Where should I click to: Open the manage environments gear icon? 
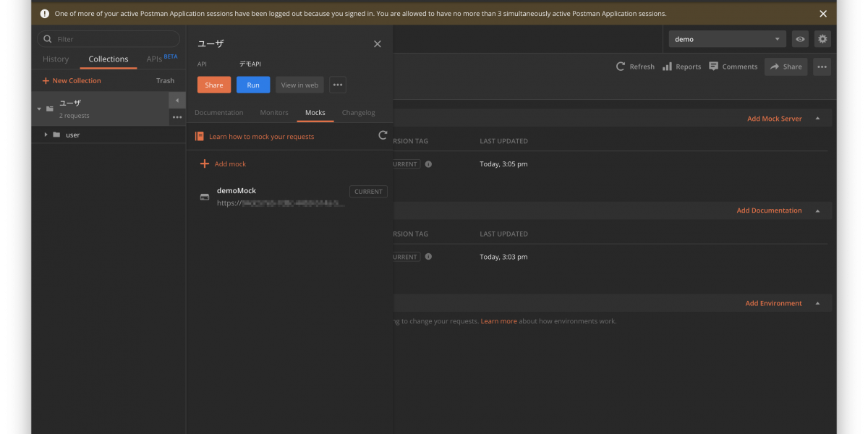(822, 39)
